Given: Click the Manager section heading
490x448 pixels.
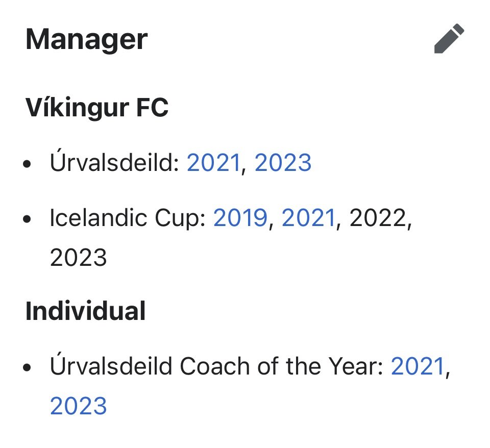Looking at the screenshot, I should coord(86,39).
